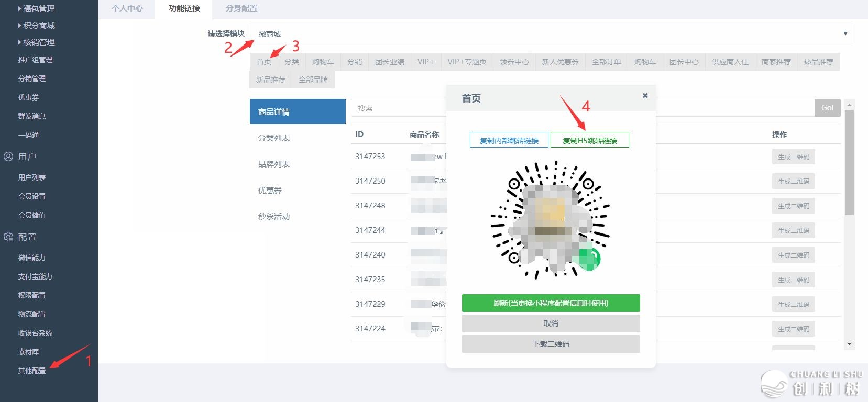Click the 取消 button in popup
The height and width of the screenshot is (402, 868).
(551, 323)
